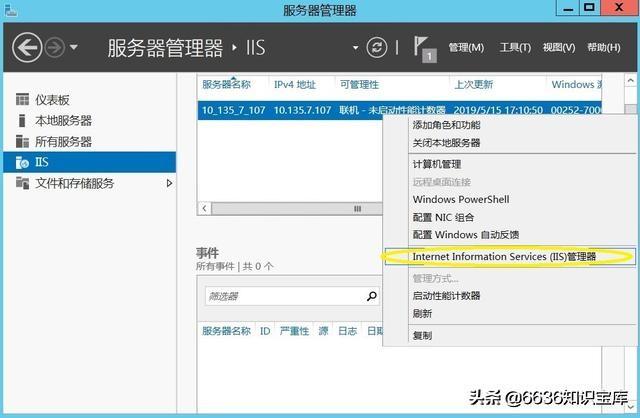
Task: Open the 管理(M) menu
Action: click(x=466, y=48)
